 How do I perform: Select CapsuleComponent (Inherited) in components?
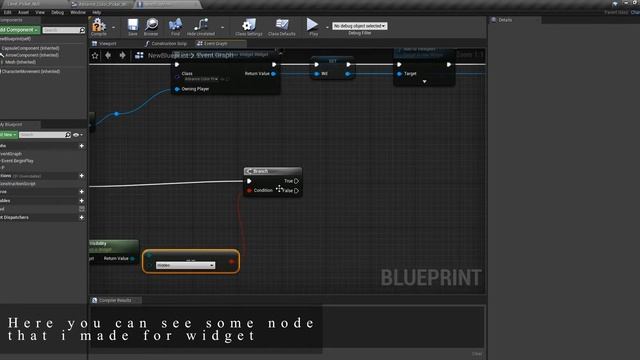coord(31,48)
